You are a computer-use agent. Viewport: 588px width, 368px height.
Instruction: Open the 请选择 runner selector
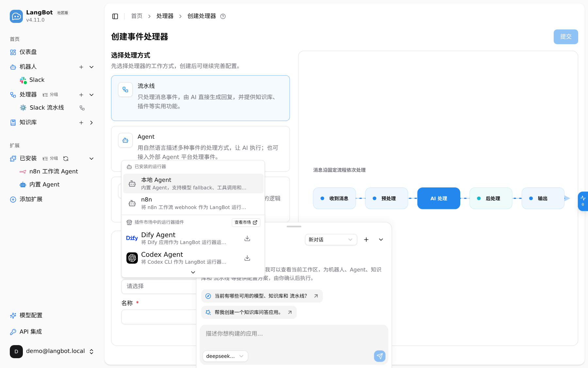click(159, 286)
